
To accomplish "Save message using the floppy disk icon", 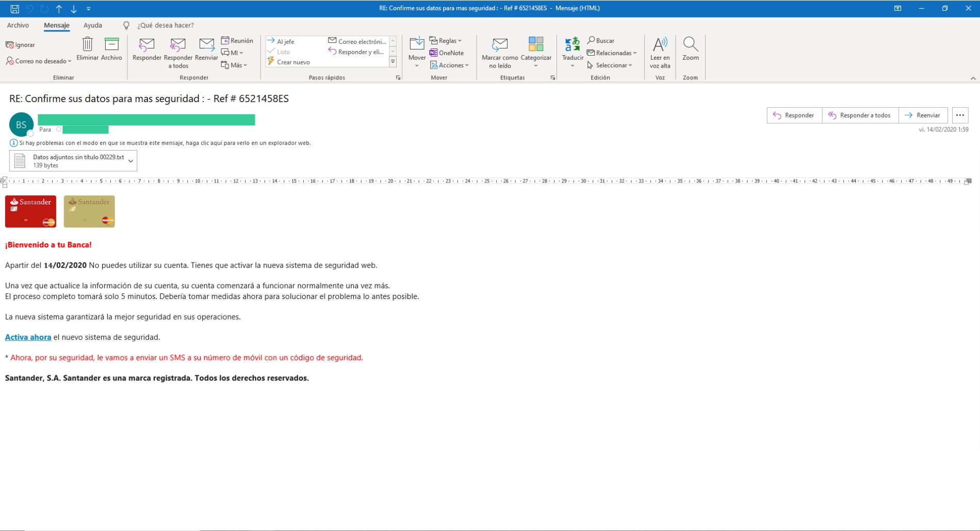I will pos(14,8).
